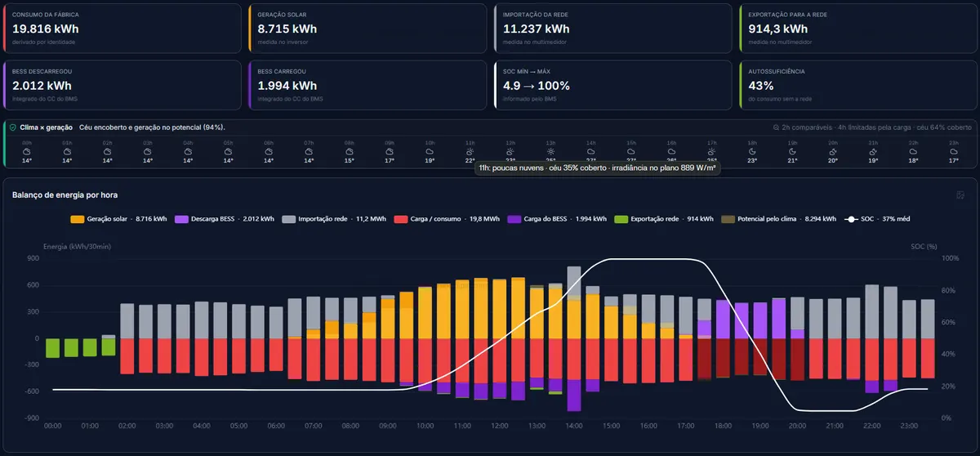Click the 13h sunny weather icon
The image size is (980, 456).
click(x=550, y=151)
